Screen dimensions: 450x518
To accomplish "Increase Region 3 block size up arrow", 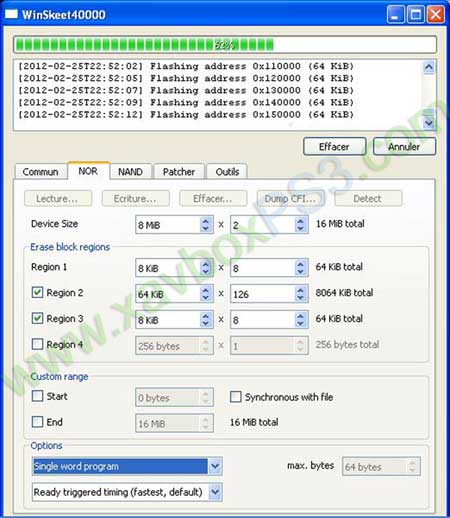I will pos(206,316).
